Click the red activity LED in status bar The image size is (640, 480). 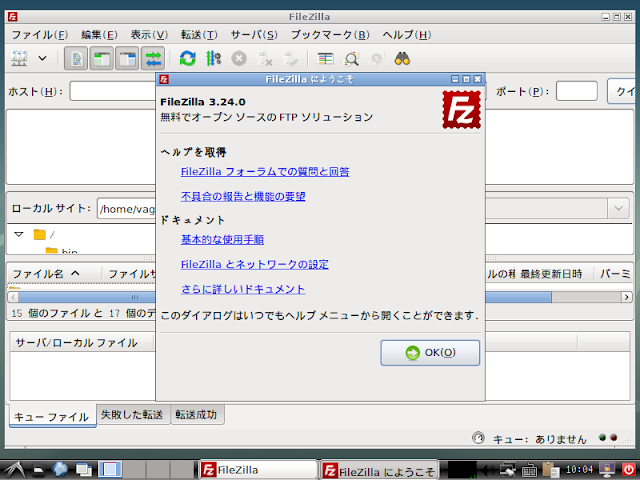(x=613, y=437)
